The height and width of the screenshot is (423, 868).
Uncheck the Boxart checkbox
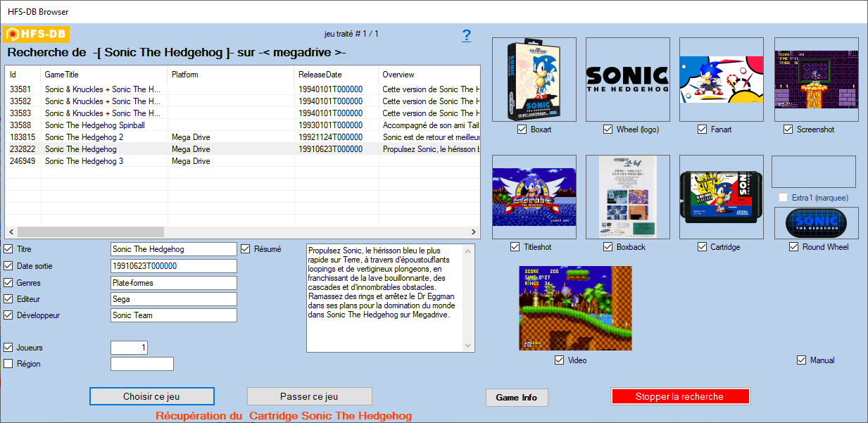(522, 130)
